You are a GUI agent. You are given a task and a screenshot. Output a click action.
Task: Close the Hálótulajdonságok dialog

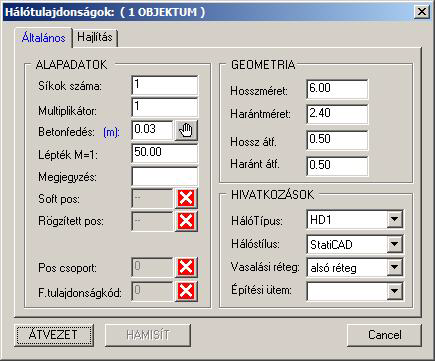[x=422, y=12]
